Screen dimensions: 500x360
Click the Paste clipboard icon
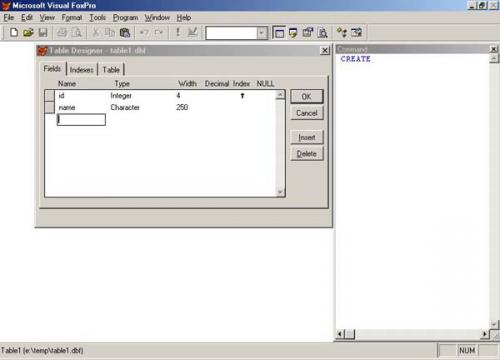pyautogui.click(x=125, y=33)
